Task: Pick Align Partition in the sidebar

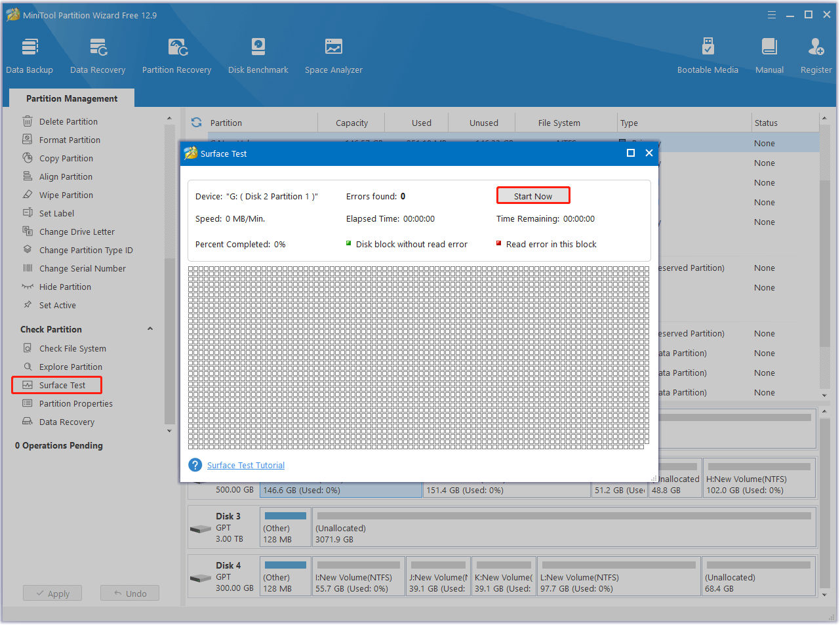Action: click(x=66, y=176)
